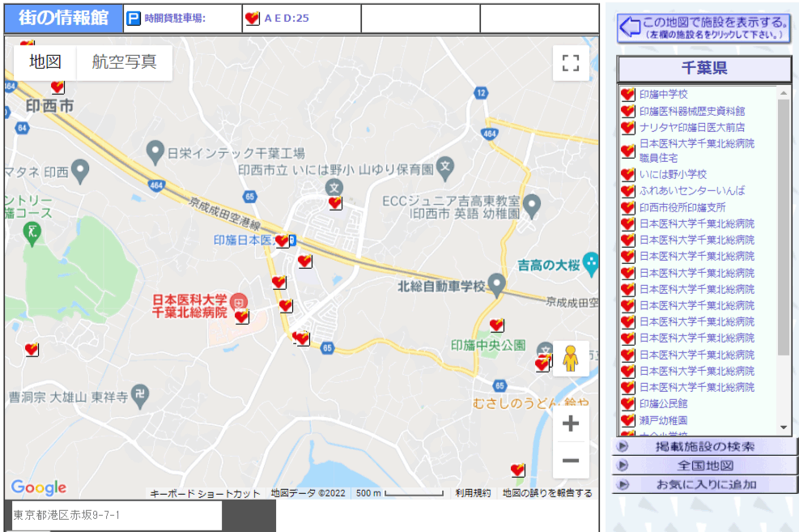
Task: Open 印旛中学校 in the list
Action: click(x=664, y=94)
